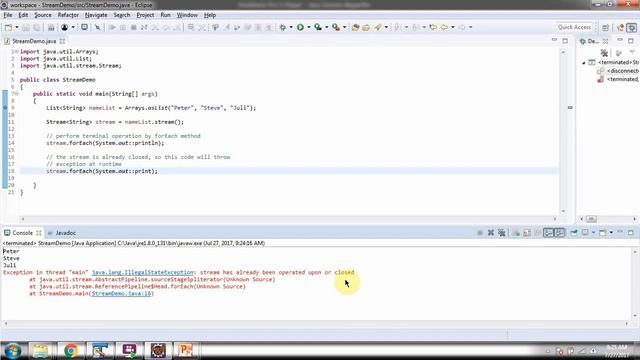
Task: Collapse the terminated launch tree node
Action: [x=584, y=62]
